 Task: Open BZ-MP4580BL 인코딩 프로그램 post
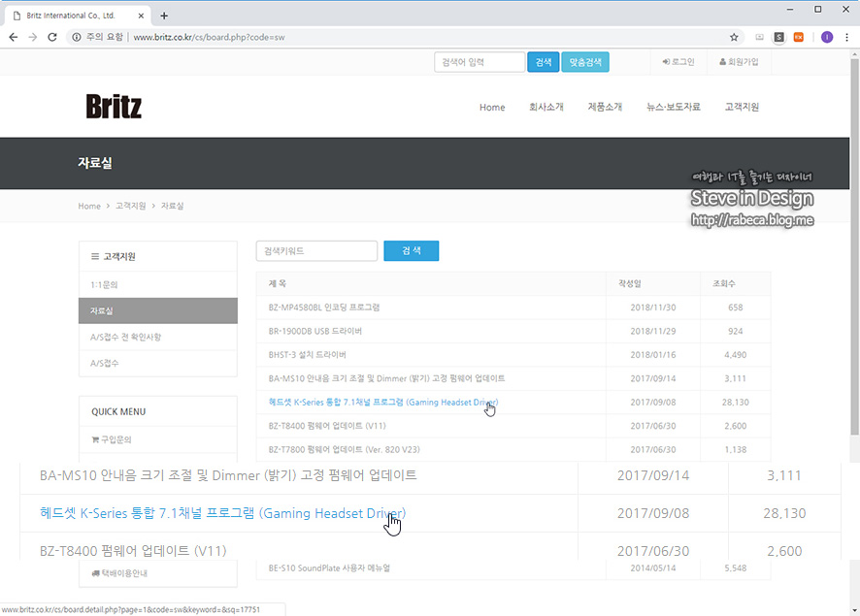(x=323, y=308)
